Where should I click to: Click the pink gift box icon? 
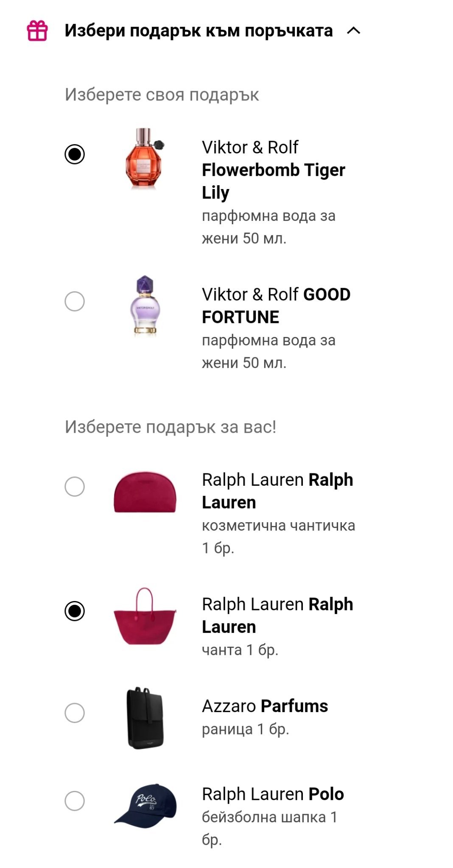[x=37, y=31]
